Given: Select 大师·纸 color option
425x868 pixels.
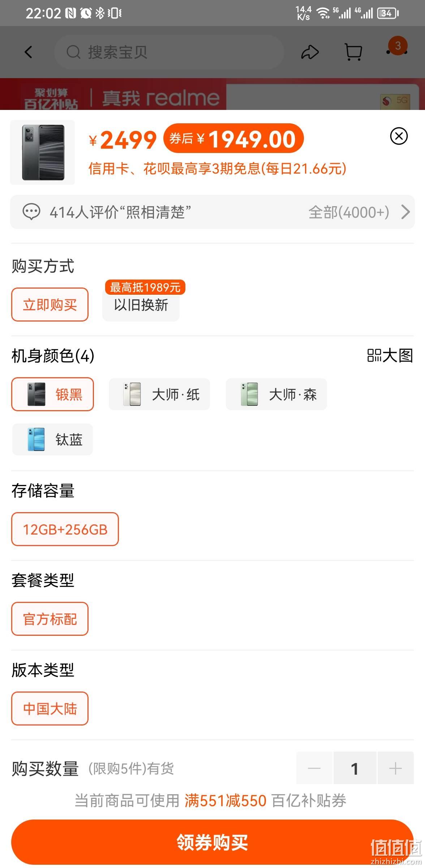Looking at the screenshot, I should coord(159,394).
